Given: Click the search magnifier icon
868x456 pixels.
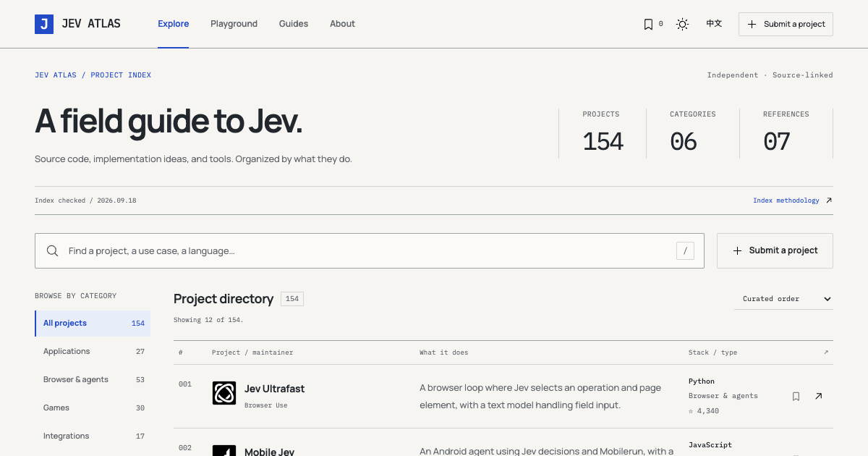Looking at the screenshot, I should click(x=53, y=250).
